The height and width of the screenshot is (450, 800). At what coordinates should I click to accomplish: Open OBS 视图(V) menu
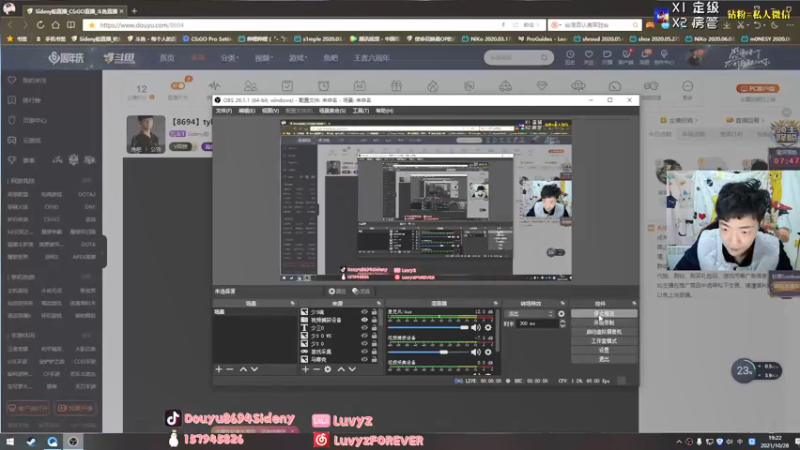(x=270, y=111)
